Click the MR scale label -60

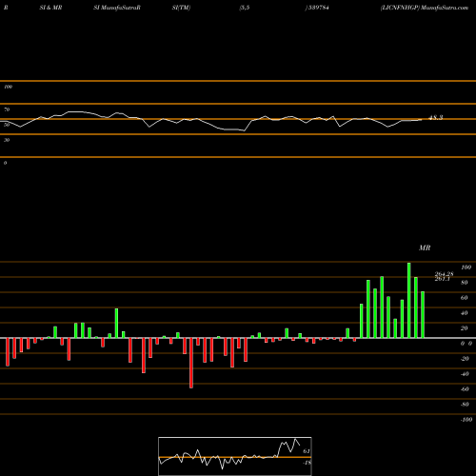point(465,389)
